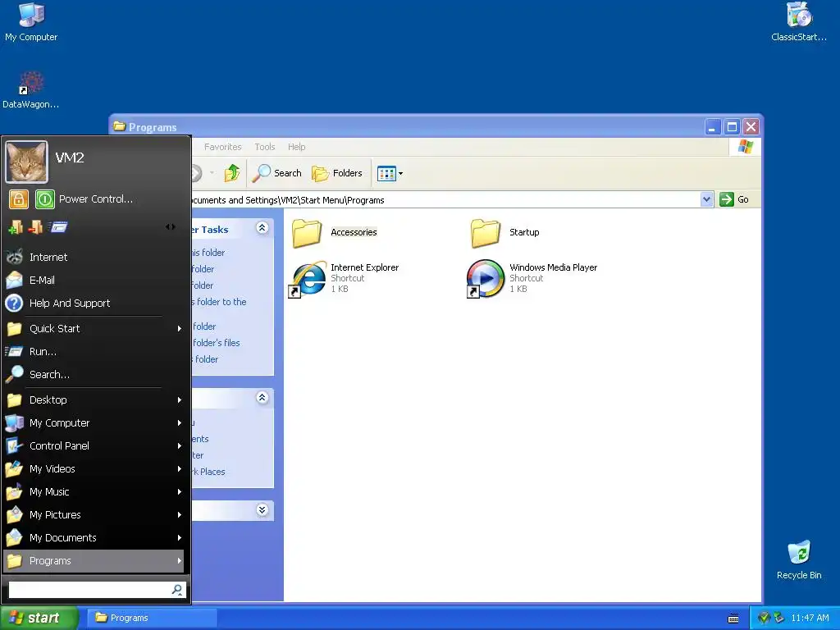Open the Favorites menu

223,147
